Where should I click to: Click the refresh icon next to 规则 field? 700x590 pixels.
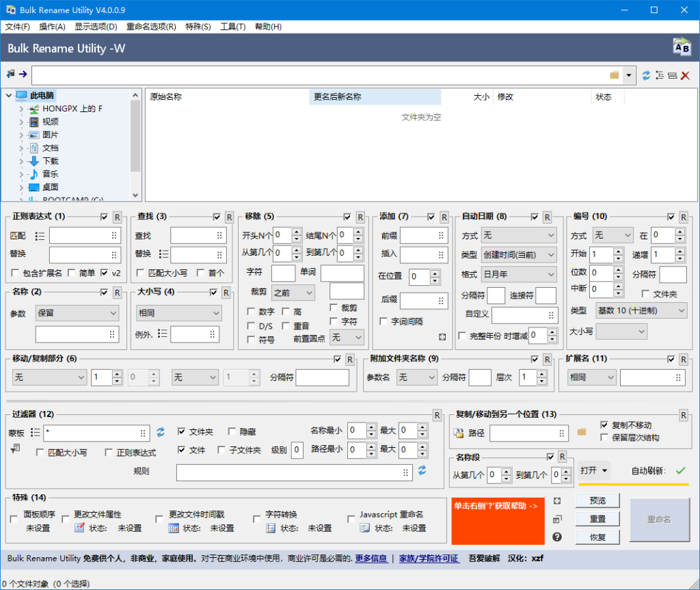[x=422, y=470]
